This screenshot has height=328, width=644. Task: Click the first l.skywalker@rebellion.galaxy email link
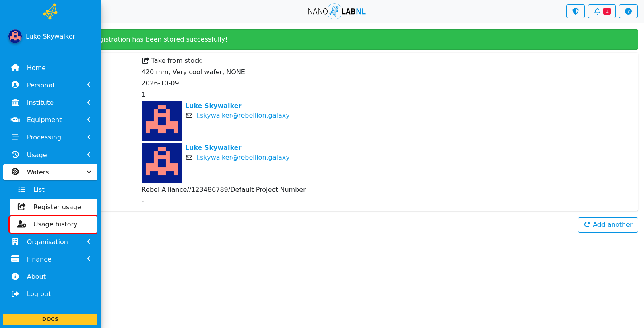(243, 115)
